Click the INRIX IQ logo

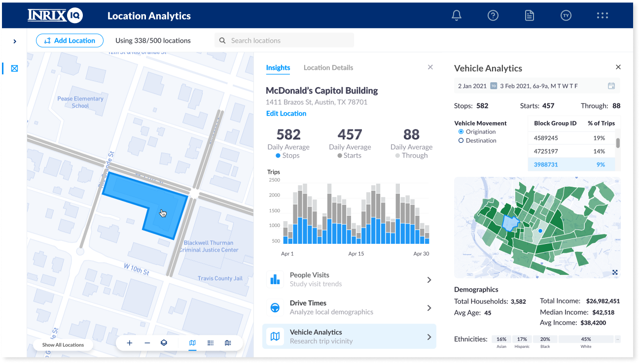tap(55, 16)
